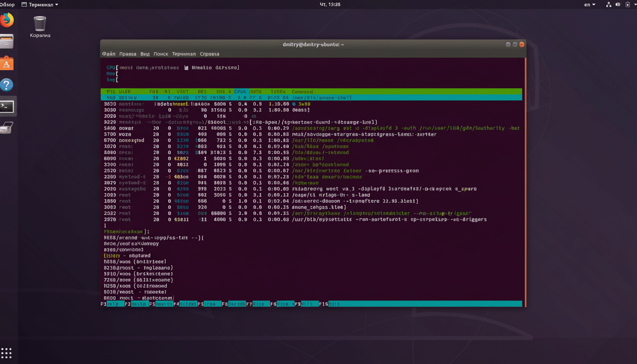Screen dimensions: 637x364
Task: Click the volume icon in the top bar
Action: click(618, 4)
